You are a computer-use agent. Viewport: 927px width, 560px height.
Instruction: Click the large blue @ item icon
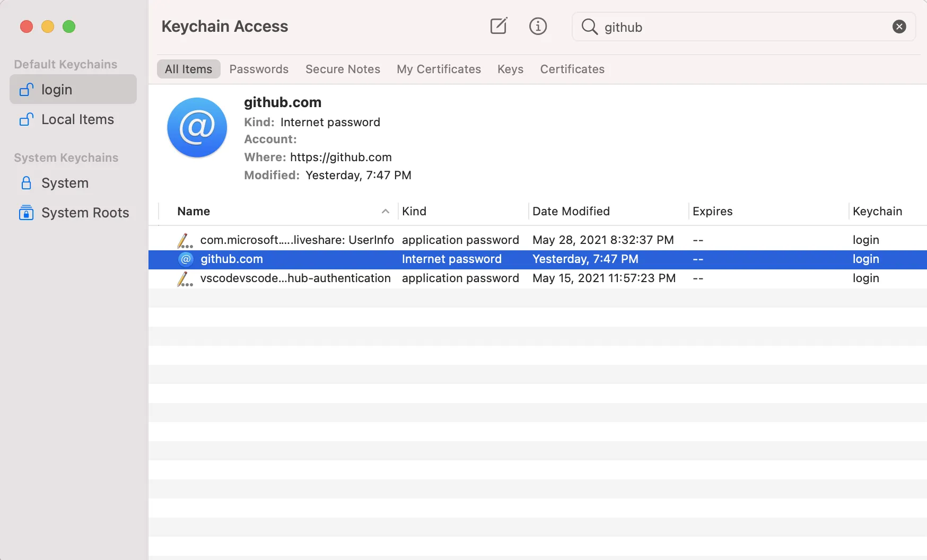(x=197, y=127)
